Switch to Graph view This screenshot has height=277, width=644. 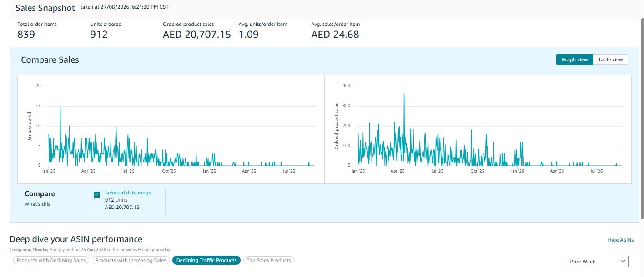point(574,59)
